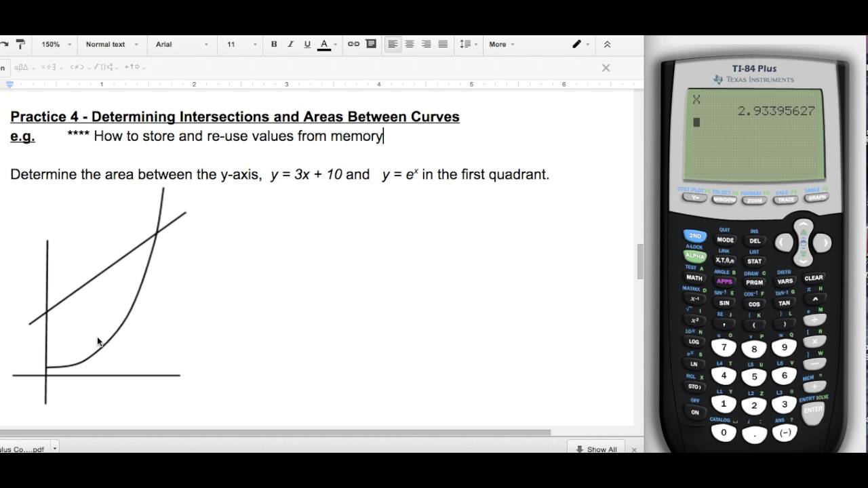Open the relations symbols equation dropdown
This screenshot has height=488, width=868.
[79, 67]
